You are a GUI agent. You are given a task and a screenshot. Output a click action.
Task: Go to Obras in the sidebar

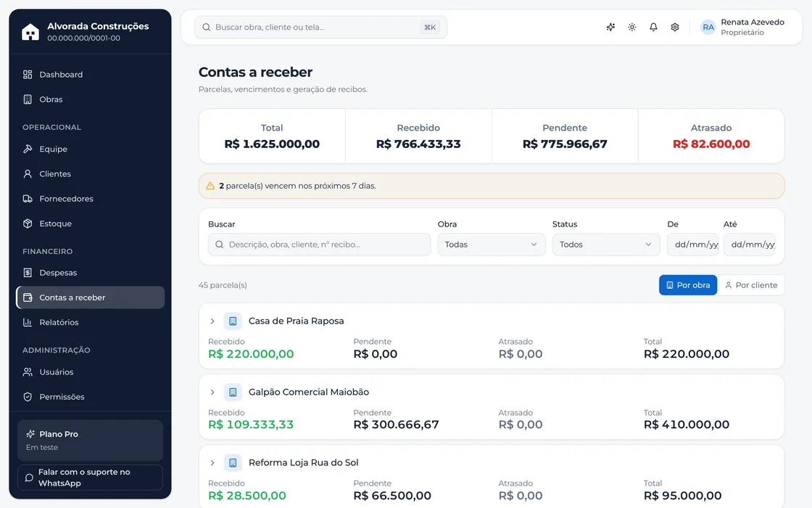[x=90, y=99]
